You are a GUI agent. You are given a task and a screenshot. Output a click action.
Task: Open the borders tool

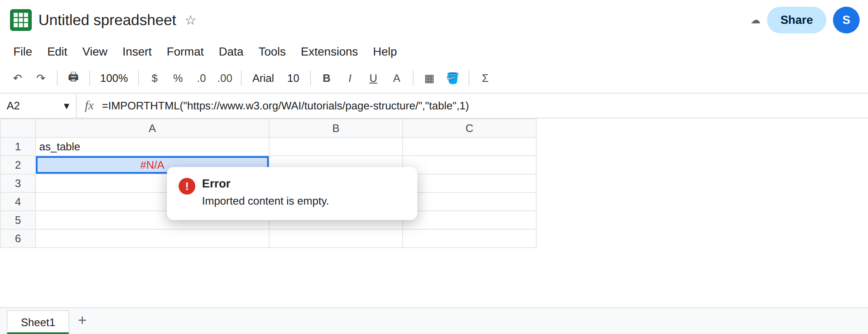coord(429,78)
